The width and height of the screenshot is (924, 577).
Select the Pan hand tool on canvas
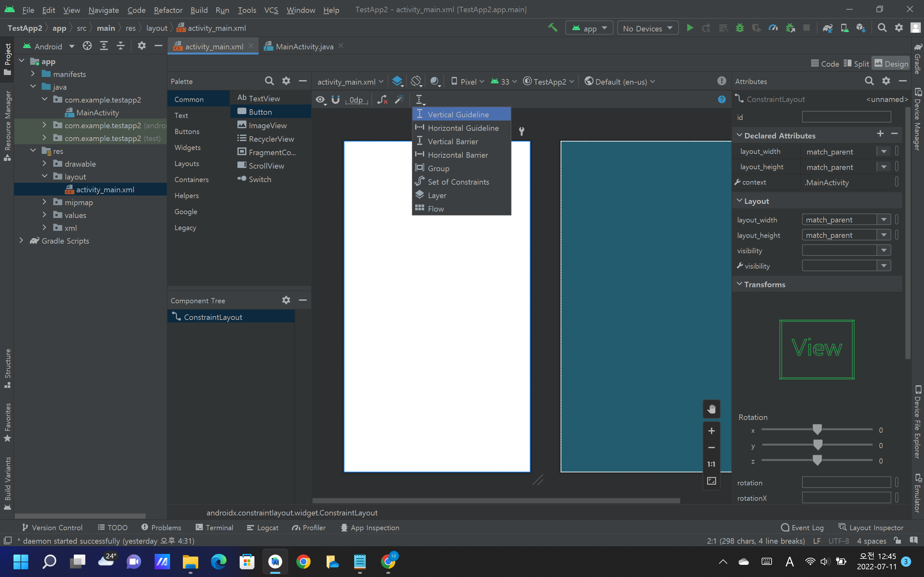click(711, 409)
